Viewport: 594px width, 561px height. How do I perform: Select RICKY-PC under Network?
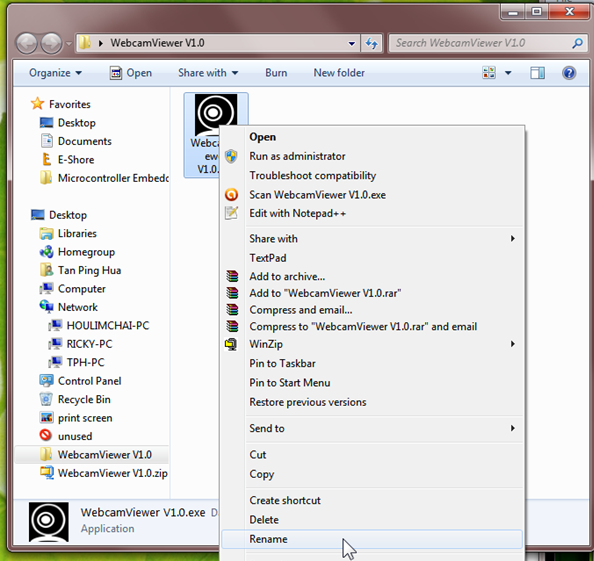pos(89,344)
